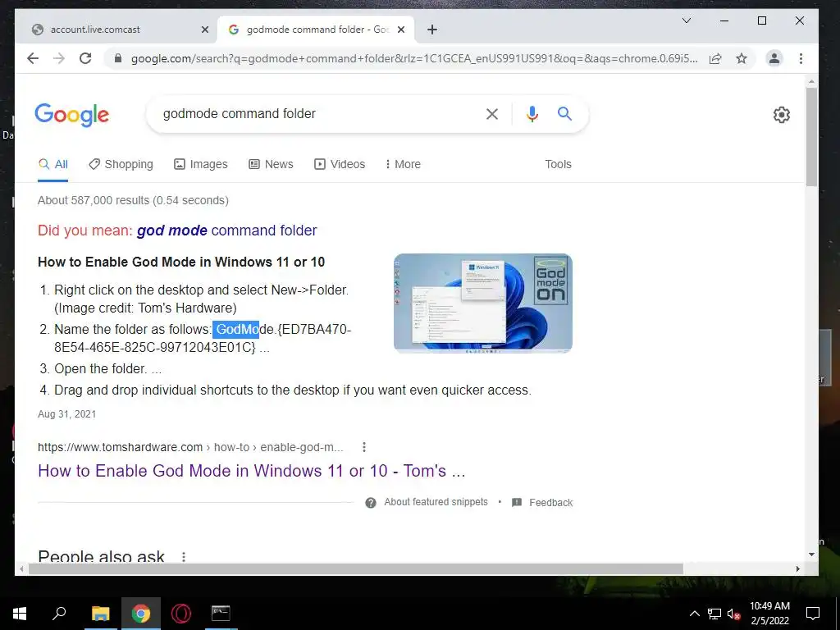View site info via lock icon
Image resolution: width=840 pixels, height=630 pixels.
click(x=118, y=58)
